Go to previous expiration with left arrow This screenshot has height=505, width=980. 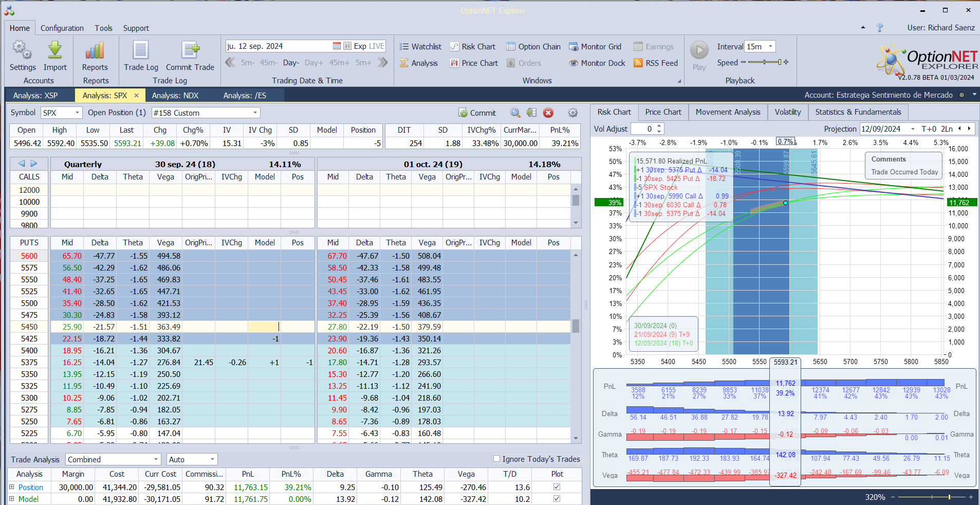coord(22,164)
